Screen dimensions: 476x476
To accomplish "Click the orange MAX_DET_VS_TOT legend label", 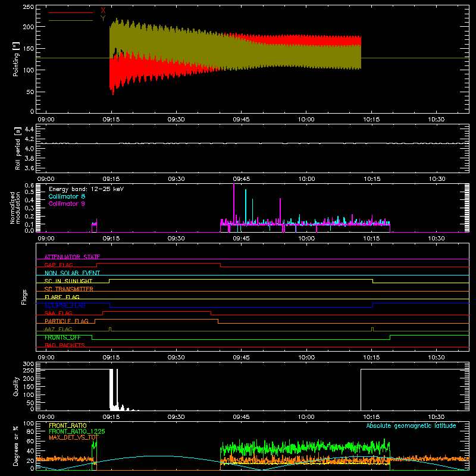I will point(74,437).
